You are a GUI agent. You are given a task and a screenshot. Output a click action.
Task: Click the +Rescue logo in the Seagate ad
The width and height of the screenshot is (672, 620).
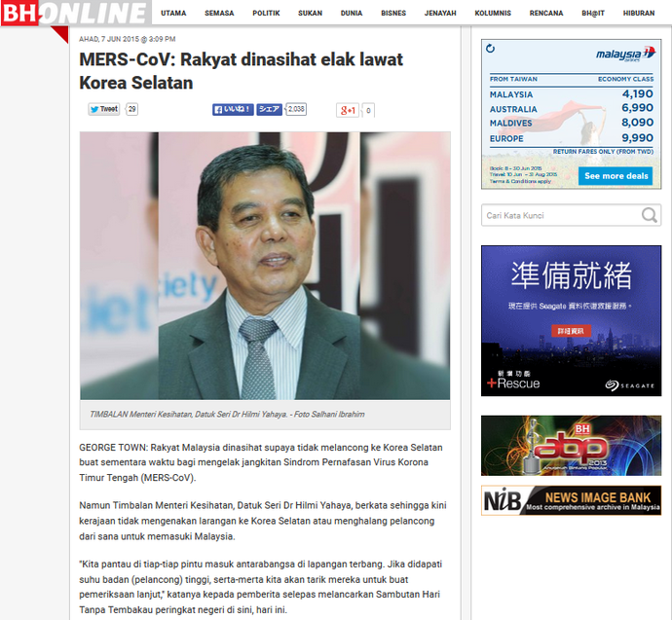point(513,381)
